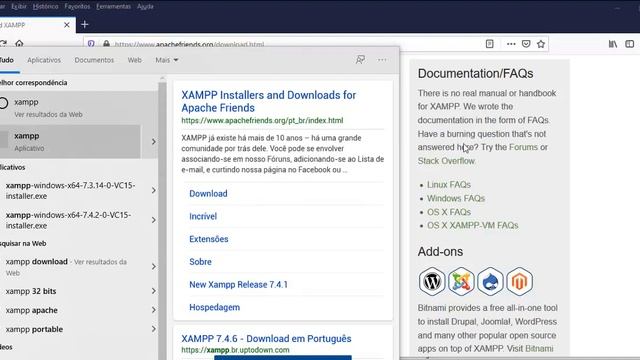
Task: Open the apachefriends.org pt_br URL link
Action: tap(262, 120)
